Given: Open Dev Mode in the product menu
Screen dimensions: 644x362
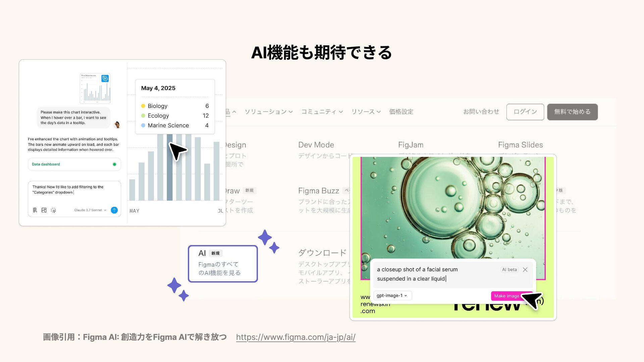Looking at the screenshot, I should (x=316, y=145).
